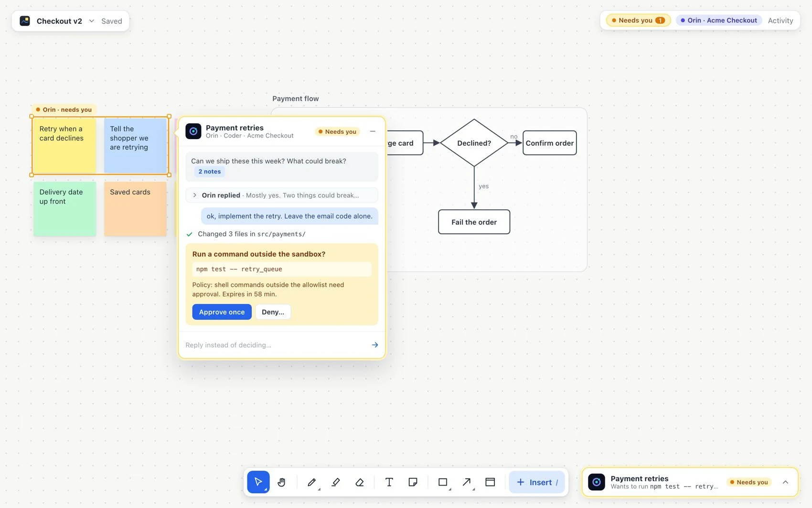The height and width of the screenshot is (508, 812).
Task: Click the Orin · needs you tag
Action: tap(64, 109)
